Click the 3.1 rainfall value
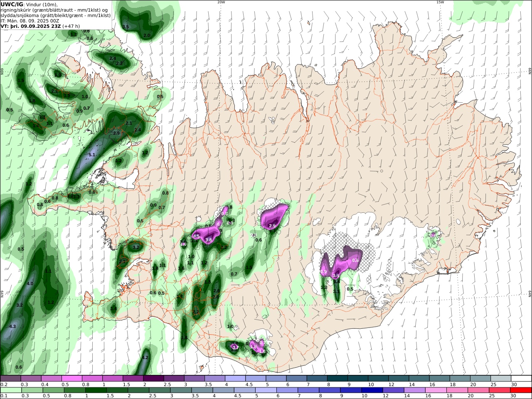 click(x=336, y=291)
